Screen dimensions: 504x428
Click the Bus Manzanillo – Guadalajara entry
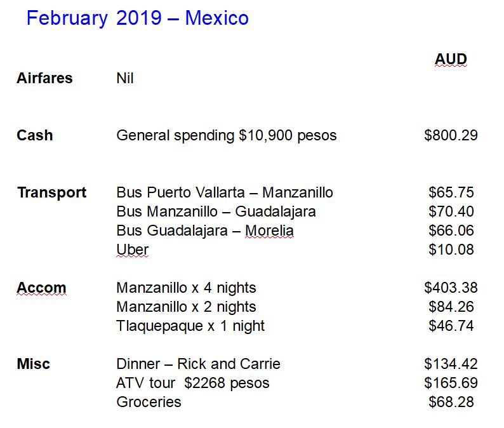point(216,211)
